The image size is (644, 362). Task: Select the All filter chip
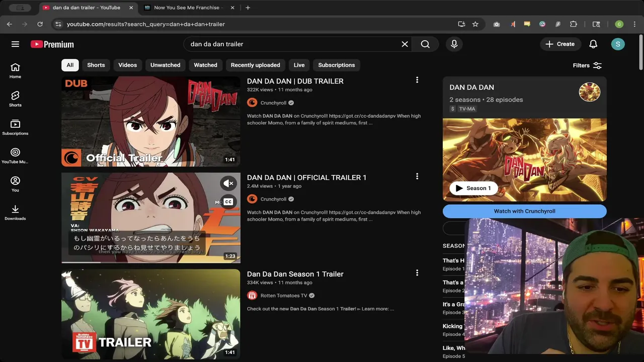[70, 65]
